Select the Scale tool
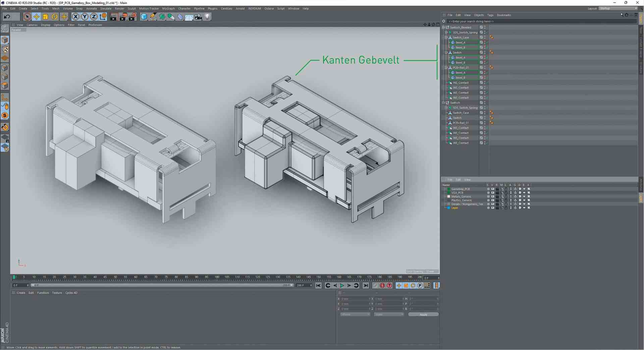This screenshot has width=644, height=350. coord(45,16)
